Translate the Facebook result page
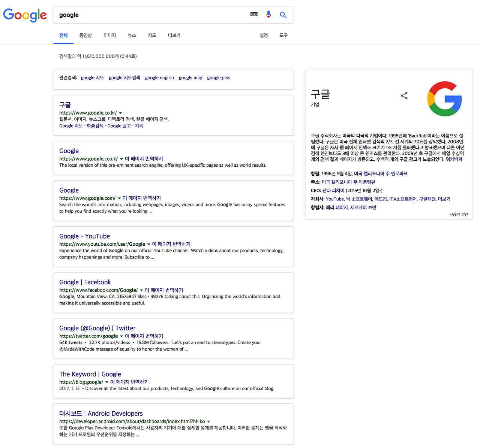This screenshot has height=448, width=480. coord(164,290)
